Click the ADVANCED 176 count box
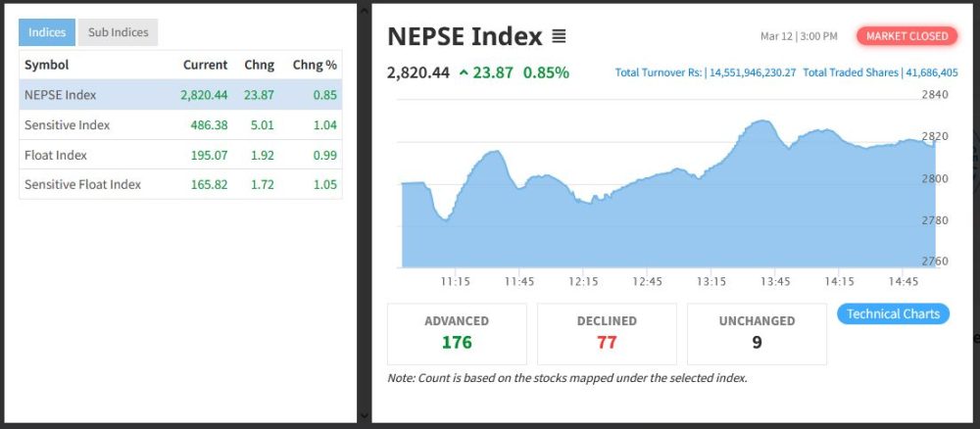This screenshot has height=429, width=980. coord(457,334)
